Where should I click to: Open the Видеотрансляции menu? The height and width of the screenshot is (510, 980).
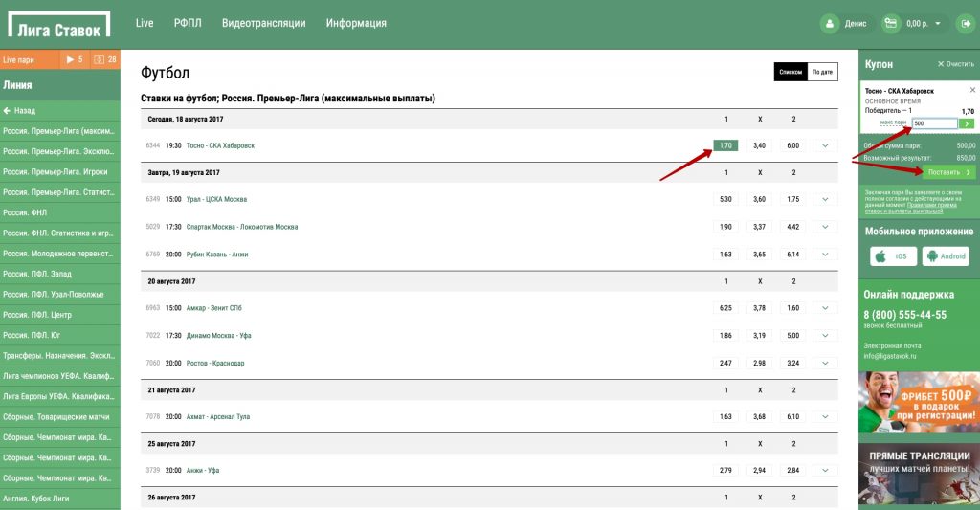(263, 23)
